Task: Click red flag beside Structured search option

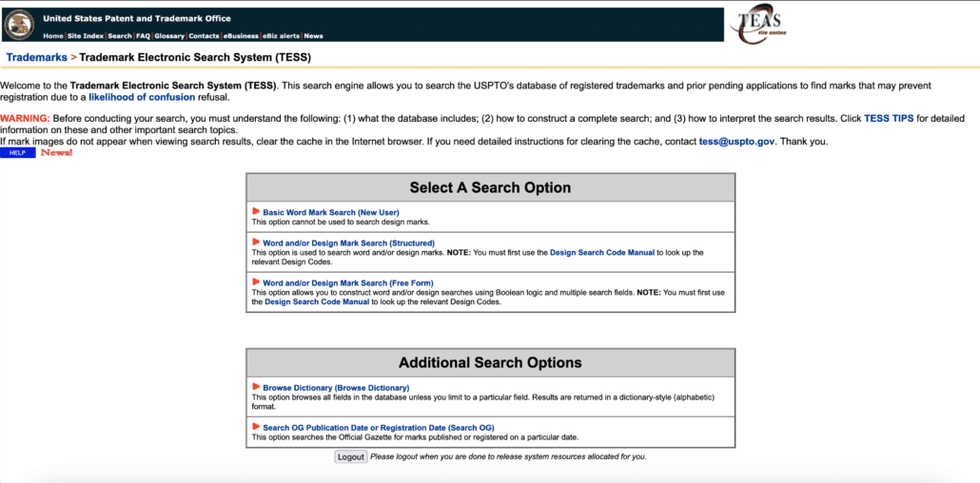Action: tap(256, 241)
